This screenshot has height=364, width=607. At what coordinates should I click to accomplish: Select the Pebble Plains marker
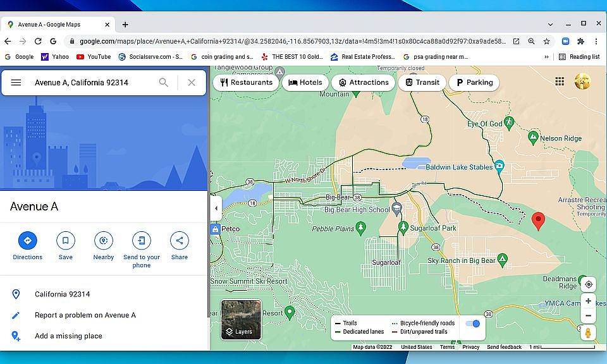(x=361, y=228)
